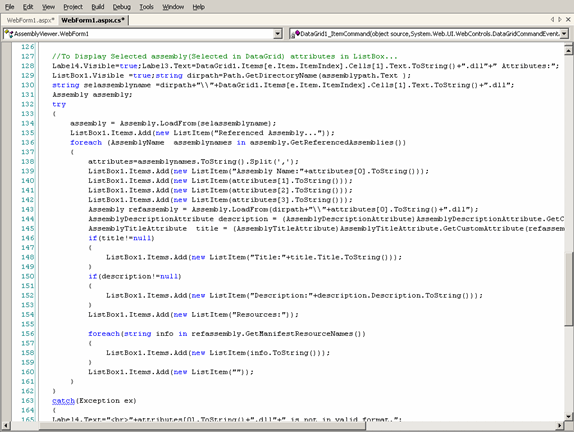
Task: Click the 'catch' keyword on line 163
Action: 63,401
